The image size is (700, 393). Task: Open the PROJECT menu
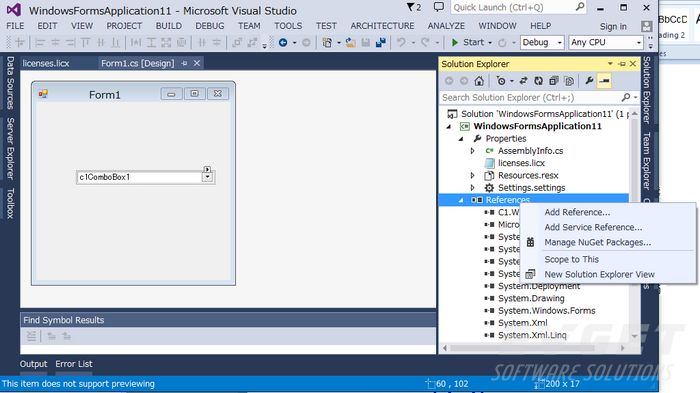coord(124,26)
